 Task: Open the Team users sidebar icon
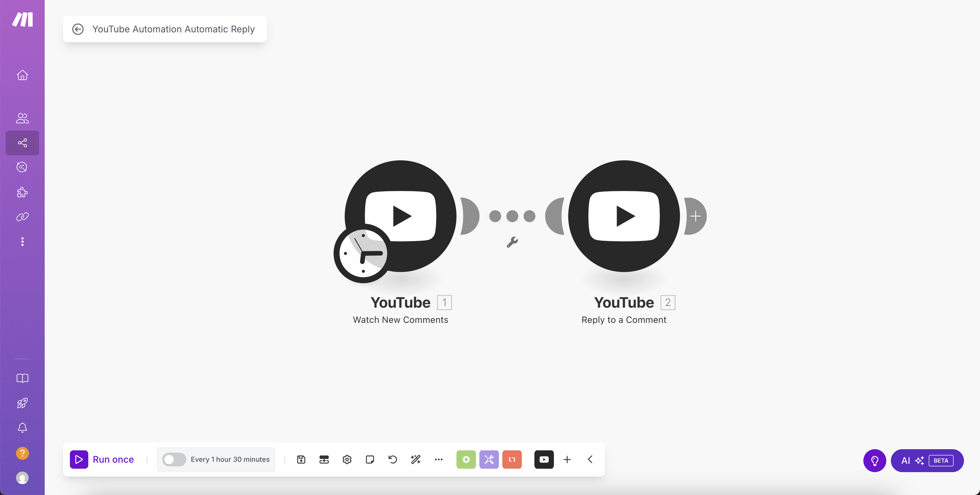click(22, 118)
